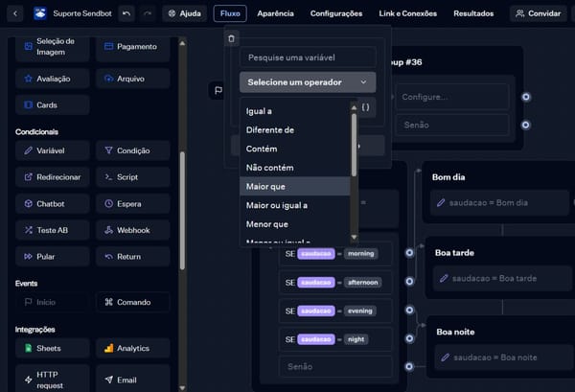
Task: Click the 'Configure...' condition item
Action: click(x=452, y=97)
